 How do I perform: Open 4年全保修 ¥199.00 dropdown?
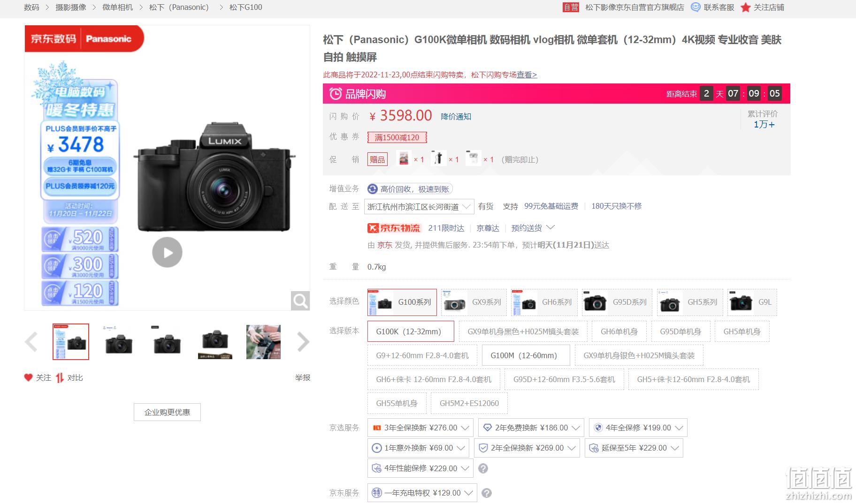pos(638,428)
